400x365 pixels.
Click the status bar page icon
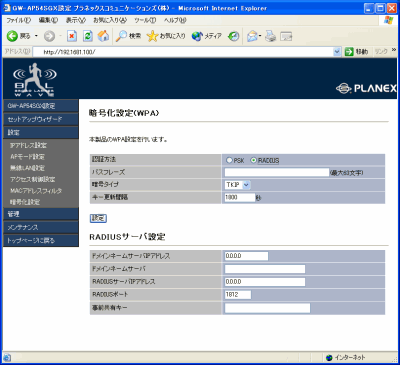click(x=7, y=358)
